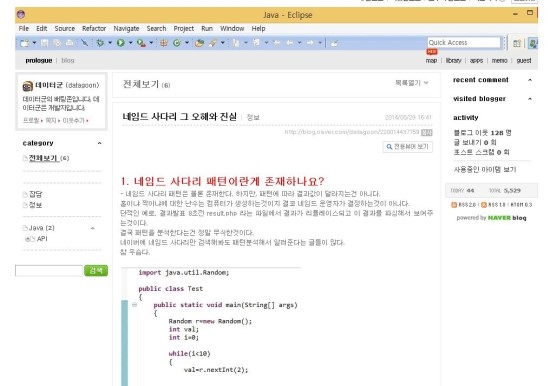
Task: Open the Edit menu
Action: pyautogui.click(x=42, y=28)
